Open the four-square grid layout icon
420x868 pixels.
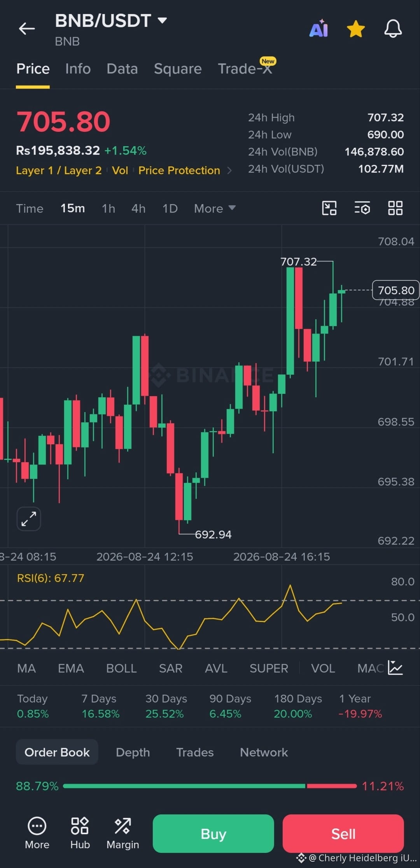pyautogui.click(x=395, y=208)
